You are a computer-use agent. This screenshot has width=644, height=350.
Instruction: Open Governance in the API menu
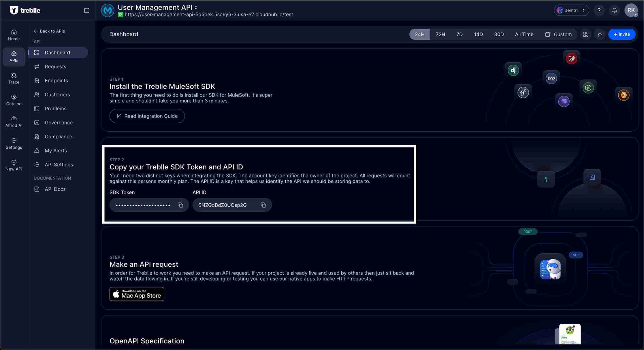pos(58,123)
